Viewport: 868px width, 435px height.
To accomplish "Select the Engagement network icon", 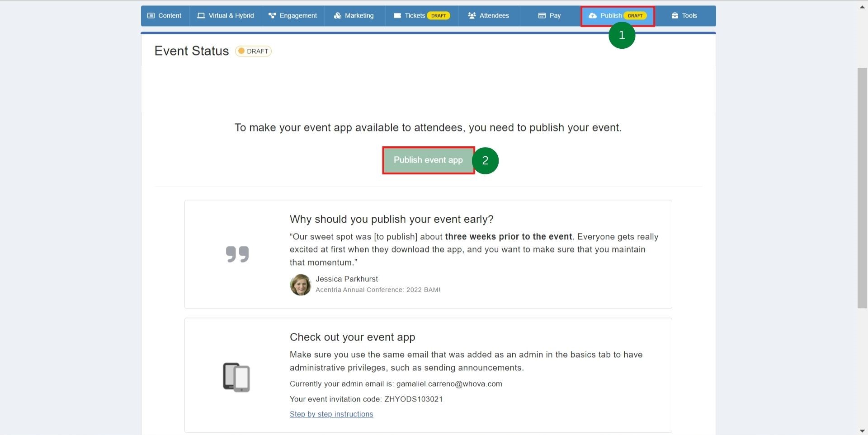I will 272,16.
